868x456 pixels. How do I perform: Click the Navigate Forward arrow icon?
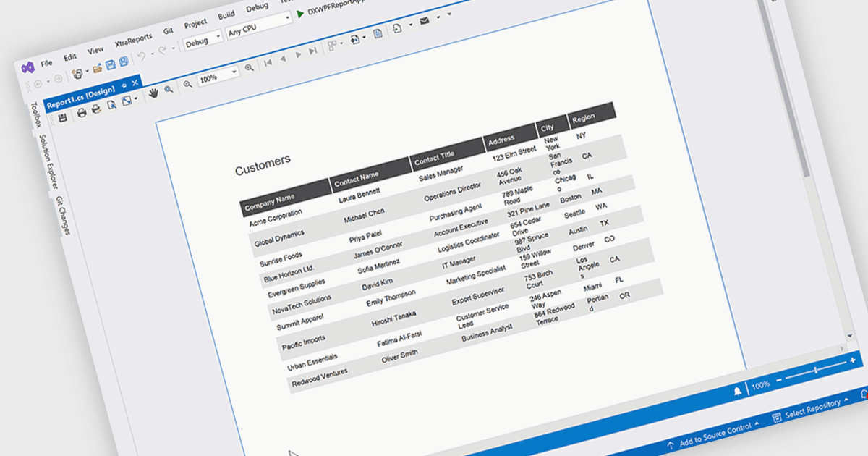pos(58,79)
